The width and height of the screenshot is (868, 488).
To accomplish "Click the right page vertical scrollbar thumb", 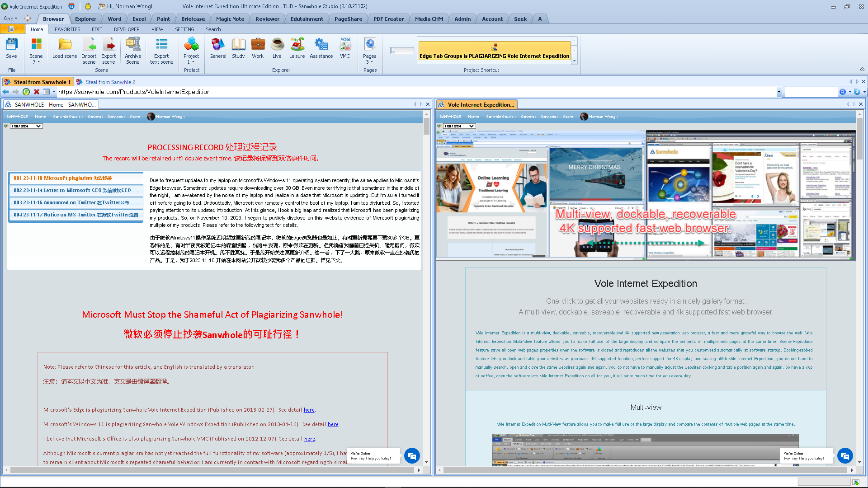I will pos(859,139).
